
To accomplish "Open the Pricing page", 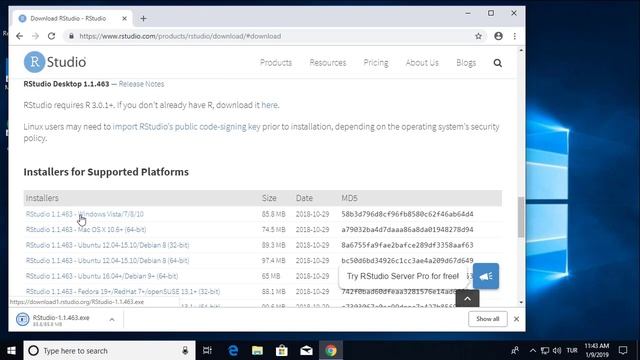I will coord(376,63).
